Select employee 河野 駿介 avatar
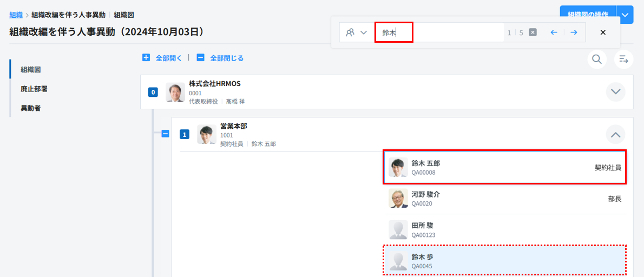Image resolution: width=644 pixels, height=277 pixels. tap(398, 199)
